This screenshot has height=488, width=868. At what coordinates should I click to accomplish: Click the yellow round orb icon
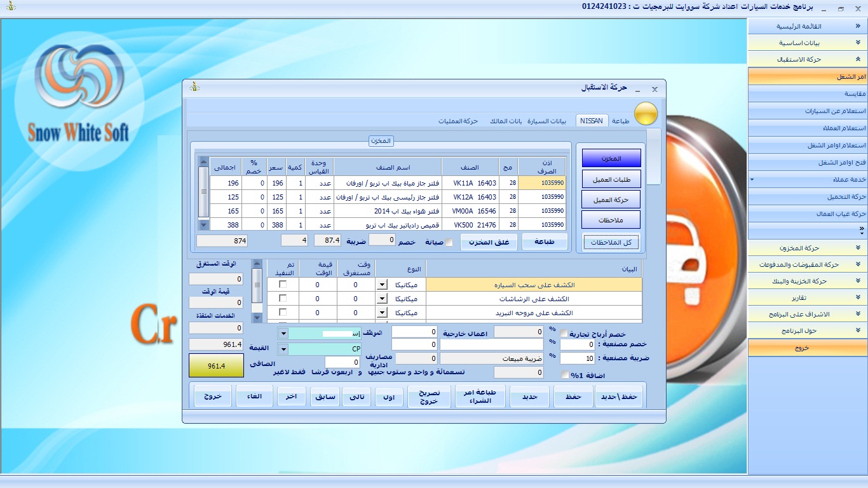pos(646,114)
